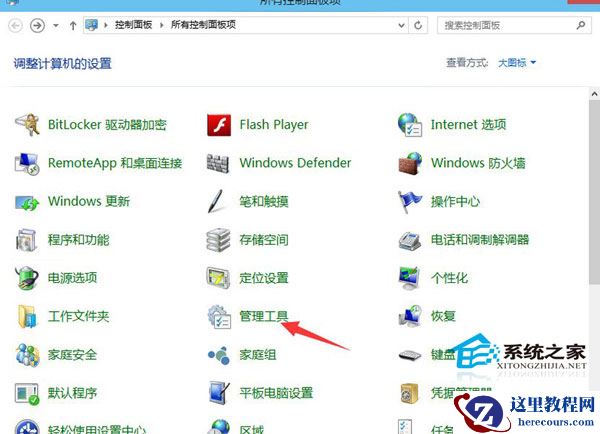Open the 程序和功能 icon

26,240
